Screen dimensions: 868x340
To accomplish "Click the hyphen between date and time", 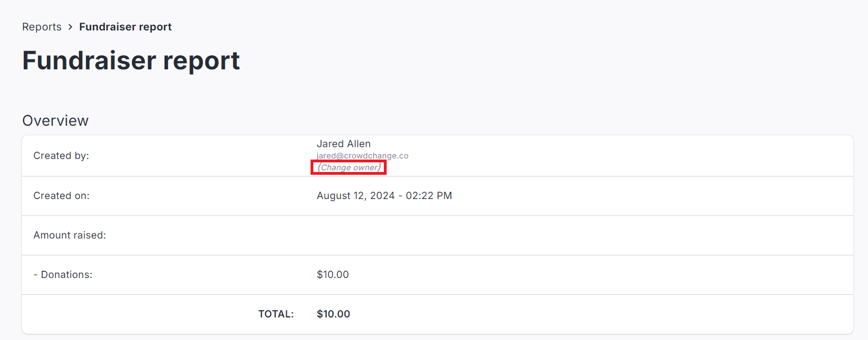I will click(x=400, y=196).
